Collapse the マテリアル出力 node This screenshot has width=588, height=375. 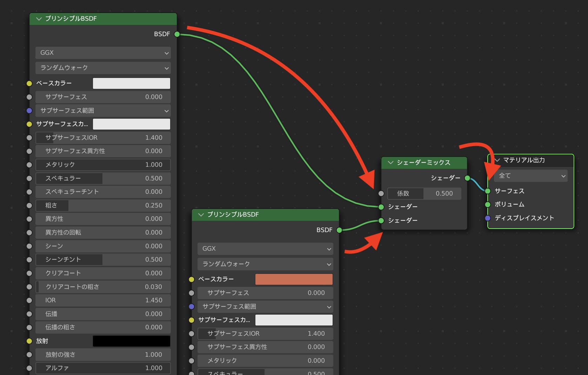point(497,160)
